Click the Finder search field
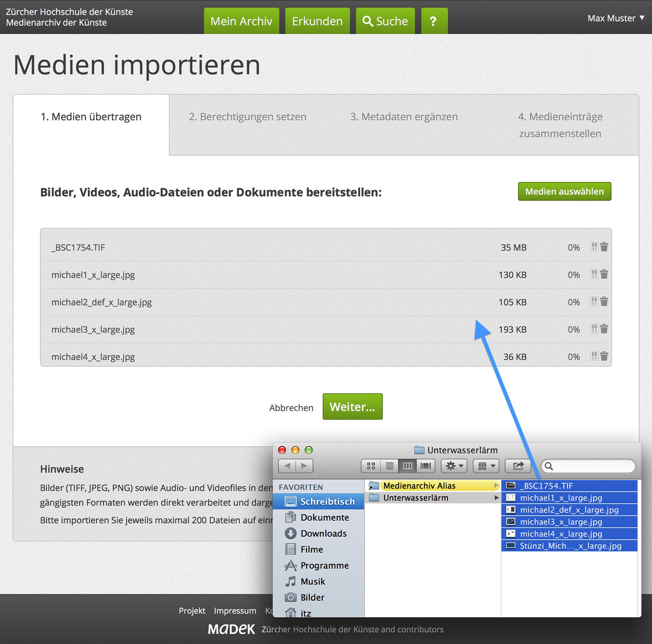 pyautogui.click(x=592, y=466)
